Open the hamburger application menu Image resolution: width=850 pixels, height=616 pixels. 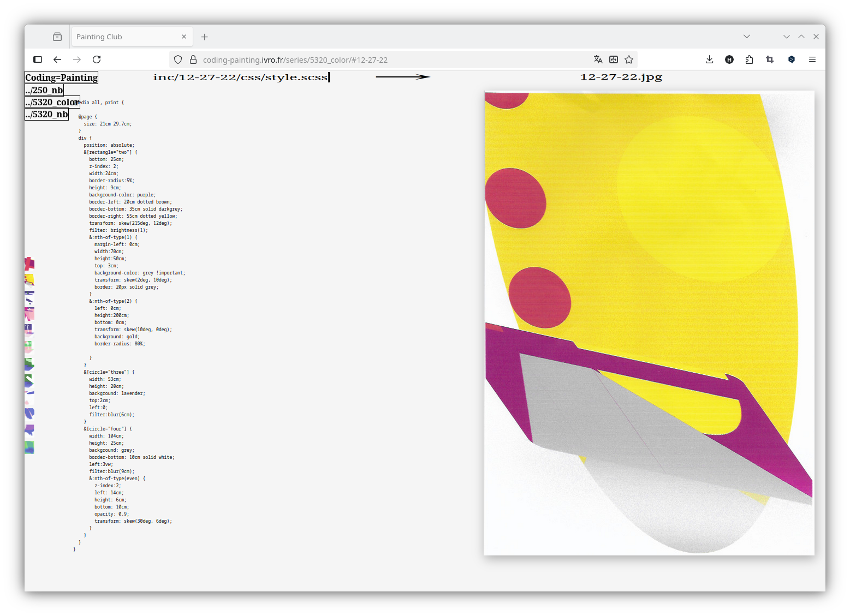[812, 59]
